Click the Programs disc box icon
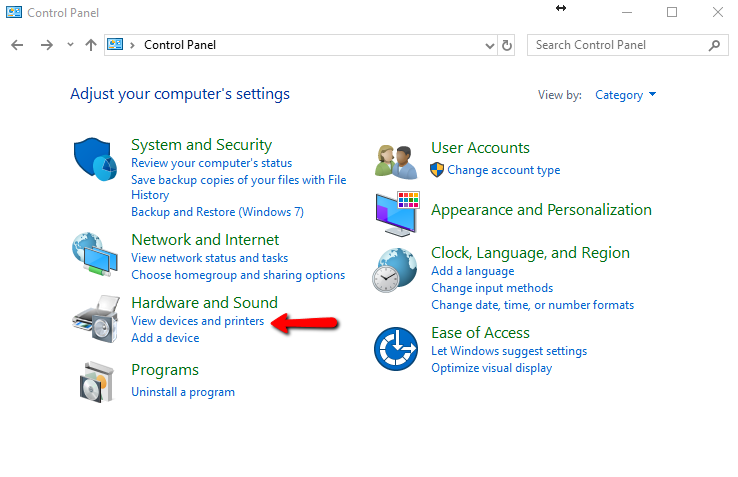 tap(96, 382)
